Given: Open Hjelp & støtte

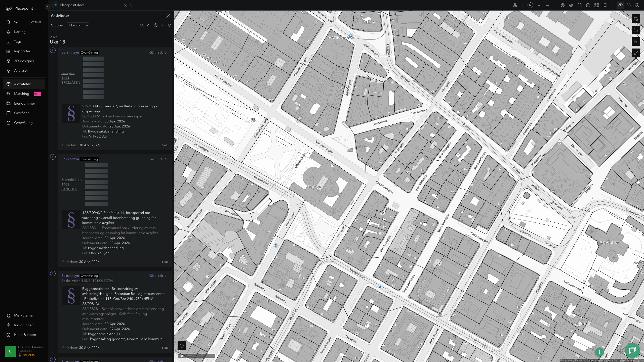Looking at the screenshot, I should 24,335.
